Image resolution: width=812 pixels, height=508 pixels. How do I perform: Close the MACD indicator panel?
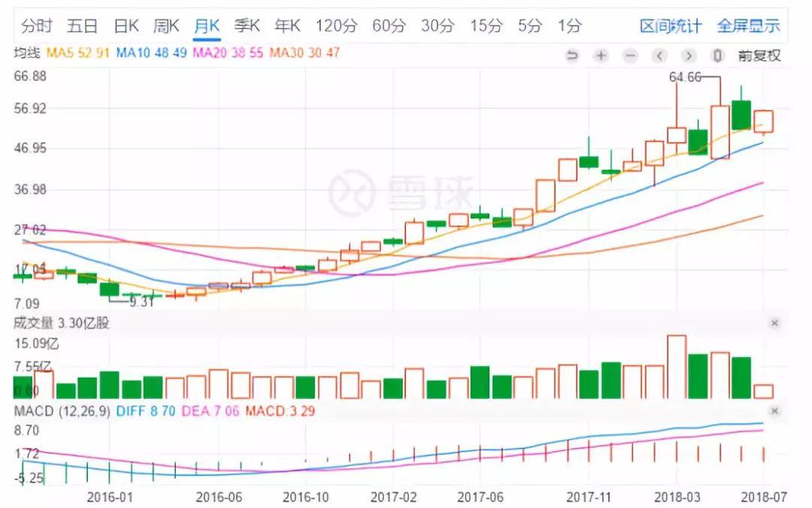tap(774, 411)
